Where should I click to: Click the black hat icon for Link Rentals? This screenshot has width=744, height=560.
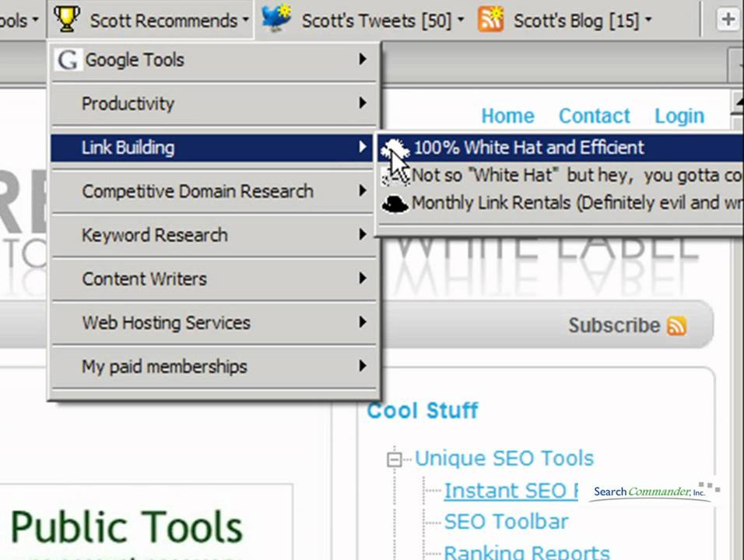(x=395, y=204)
